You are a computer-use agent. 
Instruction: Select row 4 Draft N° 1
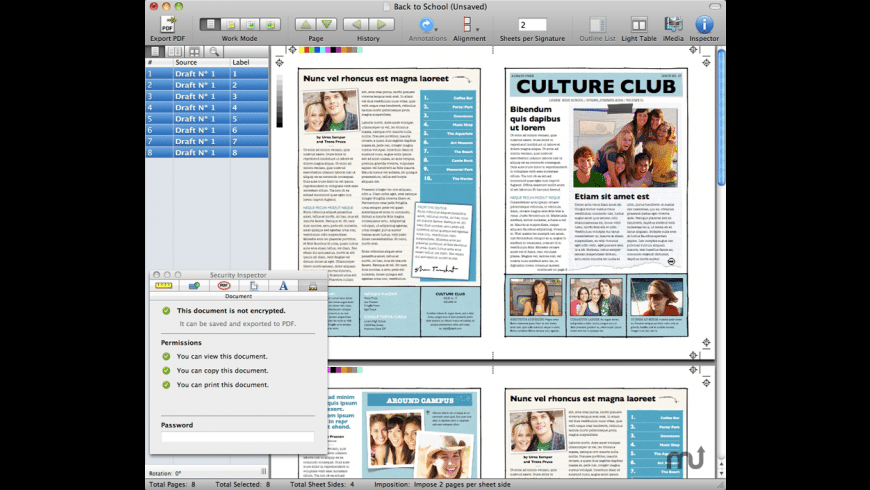tap(207, 108)
